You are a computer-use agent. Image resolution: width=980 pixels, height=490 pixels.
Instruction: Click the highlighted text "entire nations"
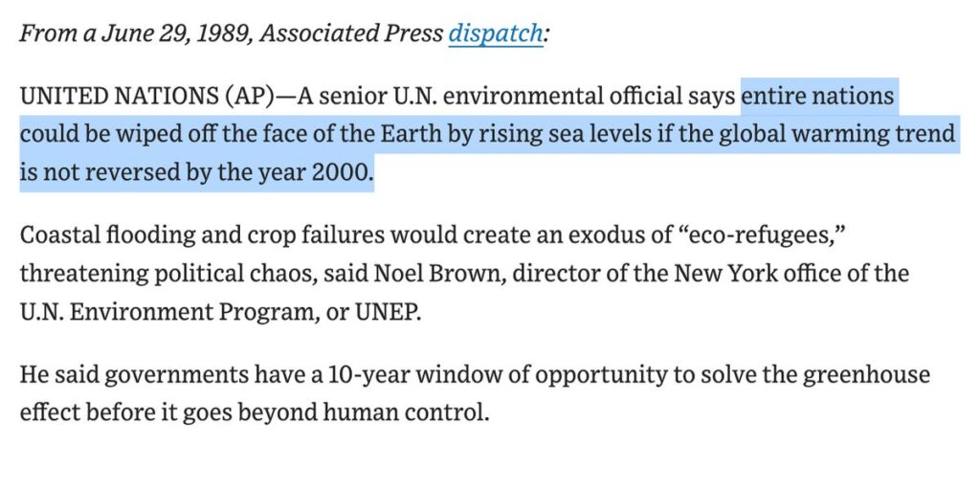pos(817,96)
